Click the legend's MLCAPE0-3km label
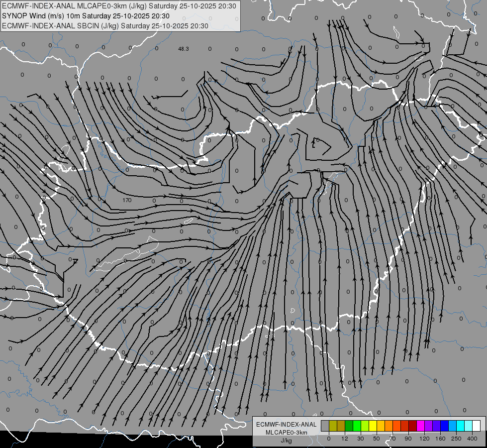This screenshot has height=448, width=487. [x=287, y=432]
